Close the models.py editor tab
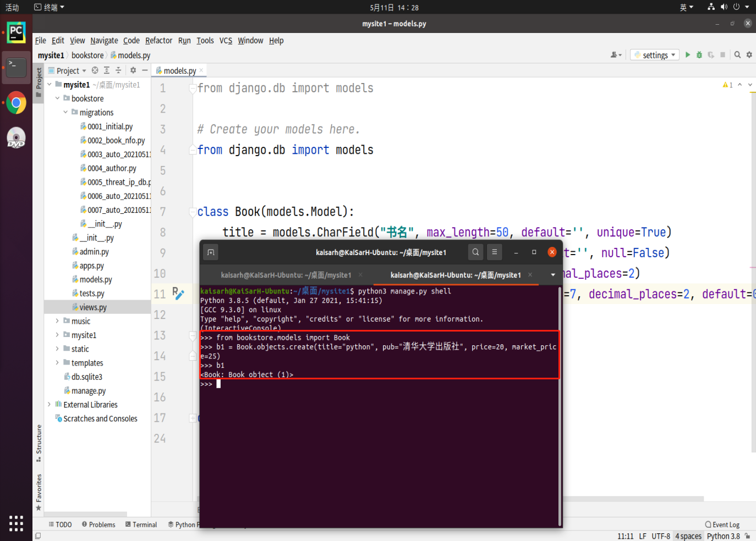This screenshot has height=541, width=756. (x=201, y=70)
